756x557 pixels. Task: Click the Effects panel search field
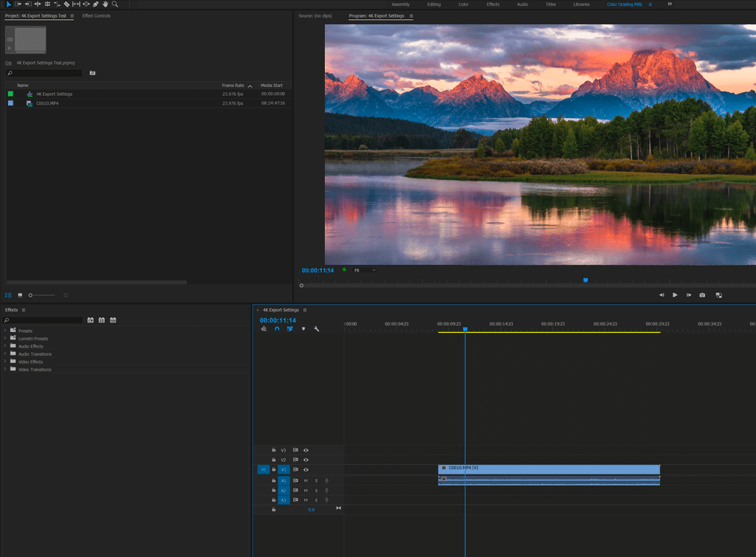46,320
